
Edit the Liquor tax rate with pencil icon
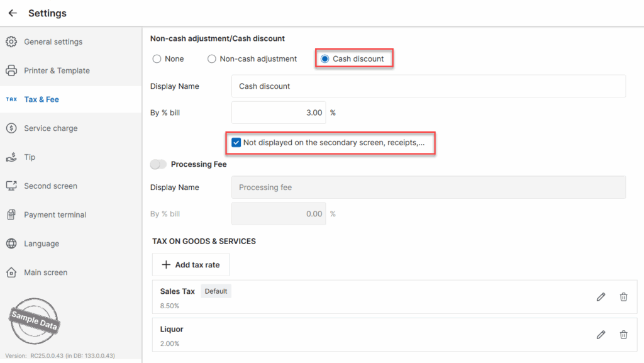[601, 335]
